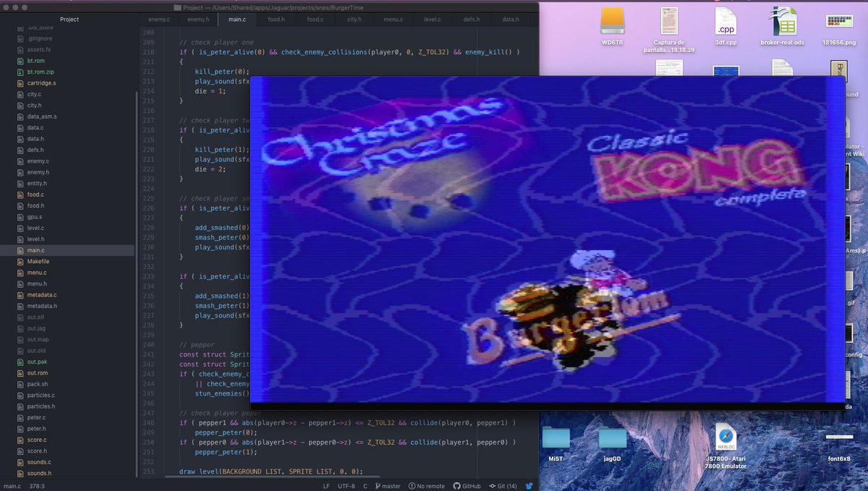Viewport: 868px width, 491px height.
Task: Select the Project panel tab
Action: coord(69,20)
